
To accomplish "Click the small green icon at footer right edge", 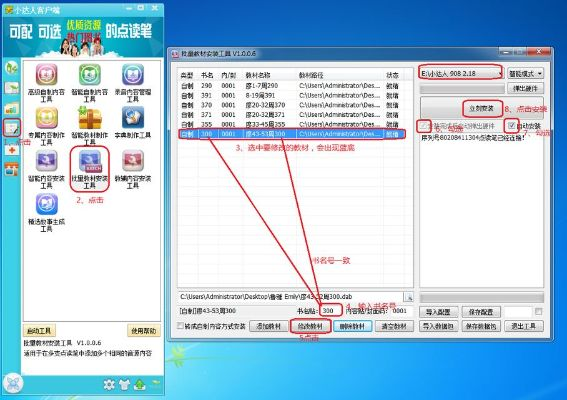I will [x=155, y=383].
